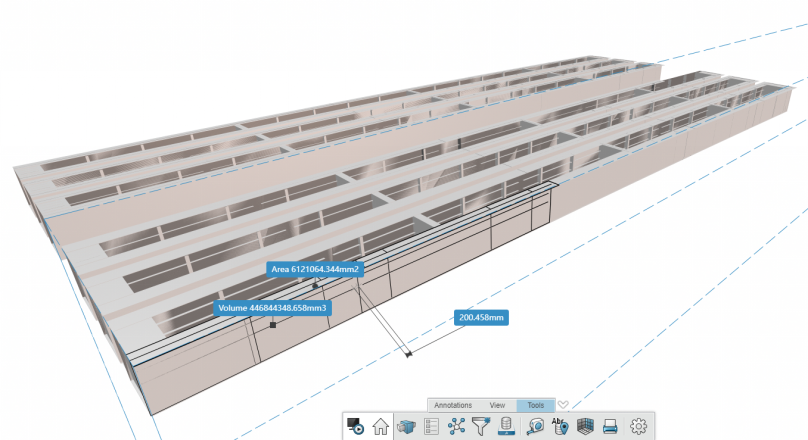Collapse toolbar using chevron beside Tools tab
The image size is (808, 440).
click(x=563, y=405)
